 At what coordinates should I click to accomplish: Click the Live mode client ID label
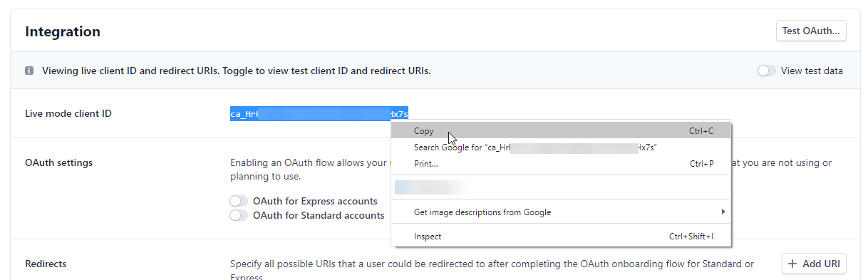pyautogui.click(x=68, y=113)
